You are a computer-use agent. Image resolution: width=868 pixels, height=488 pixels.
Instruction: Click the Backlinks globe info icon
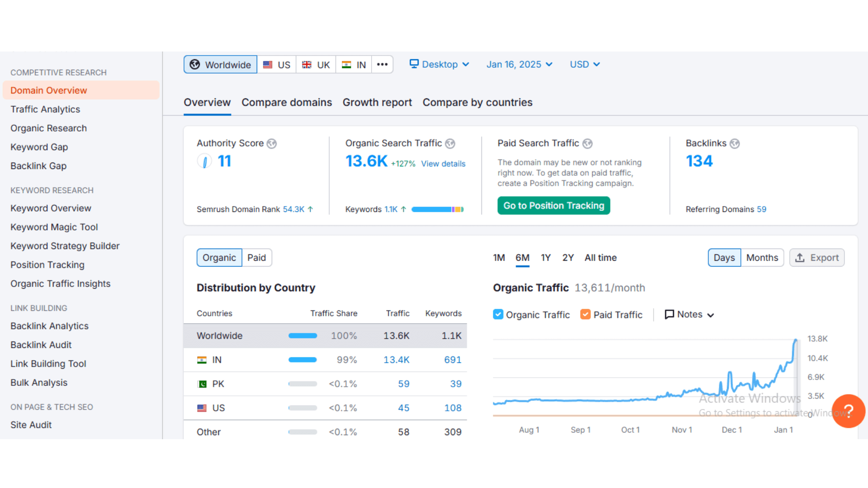[x=735, y=144]
